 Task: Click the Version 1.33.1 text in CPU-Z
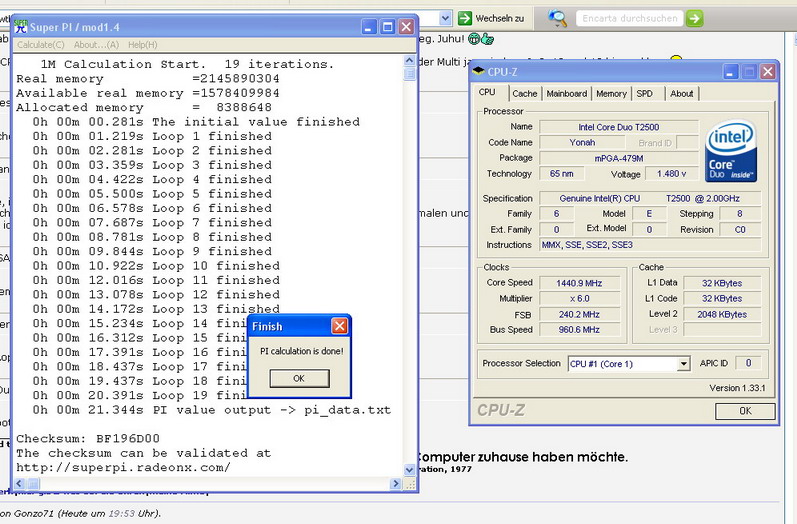[737, 388]
